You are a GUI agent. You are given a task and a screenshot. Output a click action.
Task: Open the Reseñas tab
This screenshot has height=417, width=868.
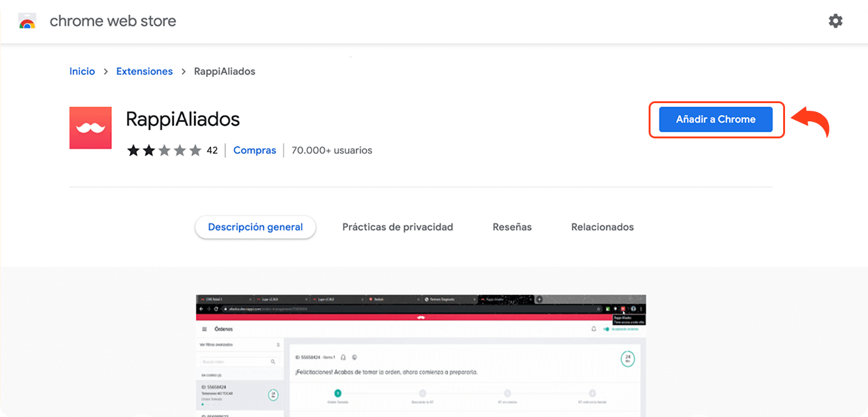click(x=512, y=227)
